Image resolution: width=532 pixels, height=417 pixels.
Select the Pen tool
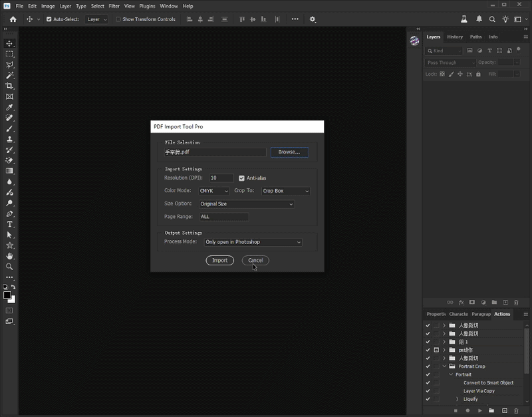(x=9, y=213)
